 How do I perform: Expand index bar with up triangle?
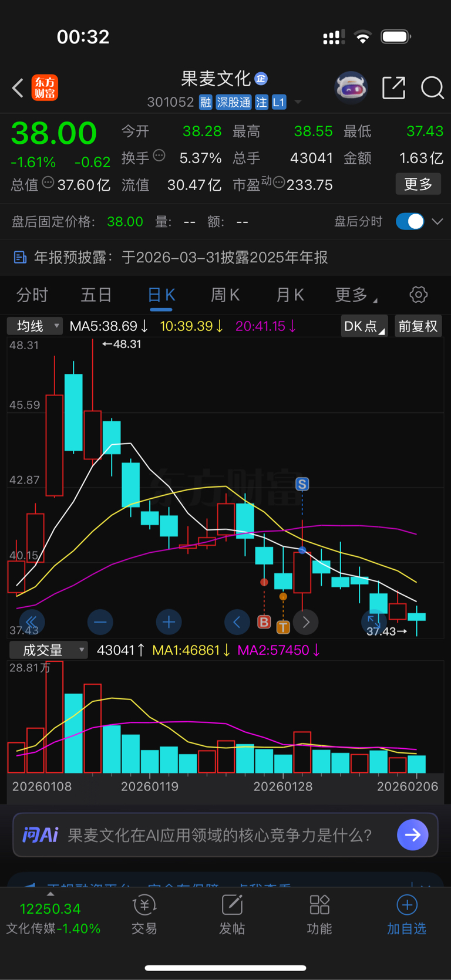[x=51, y=894]
